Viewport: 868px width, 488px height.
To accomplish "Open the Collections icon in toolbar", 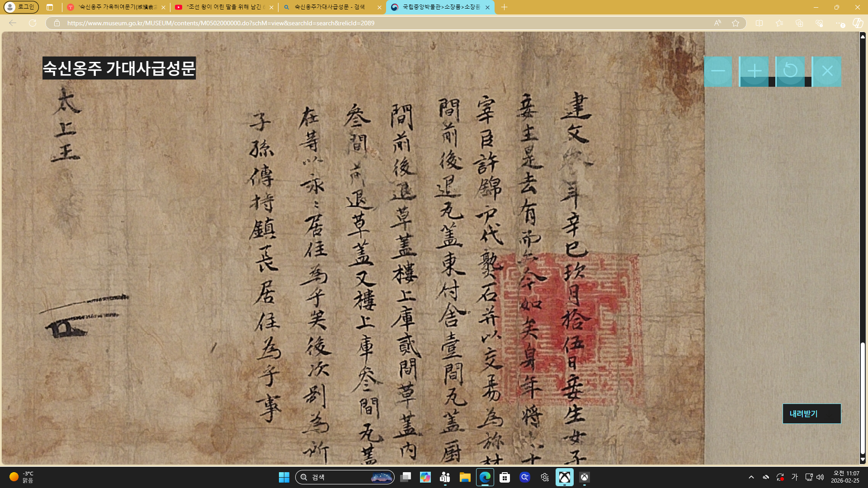I will (799, 23).
